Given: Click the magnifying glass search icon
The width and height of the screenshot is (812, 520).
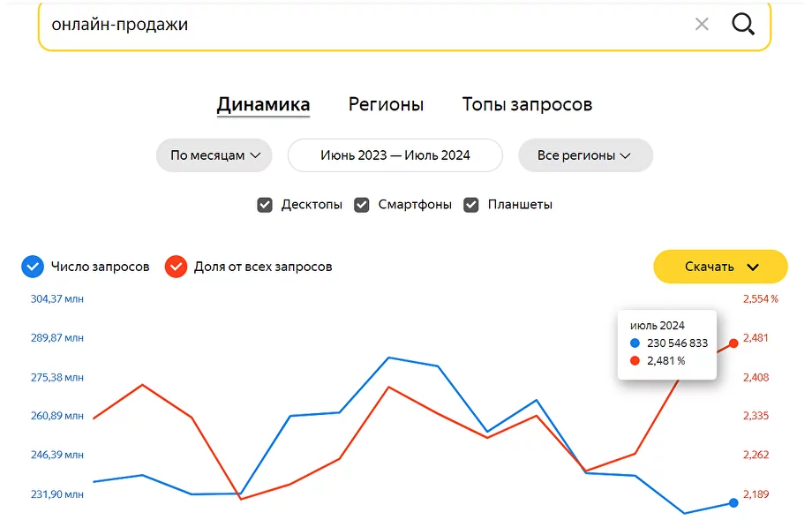Looking at the screenshot, I should (742, 24).
